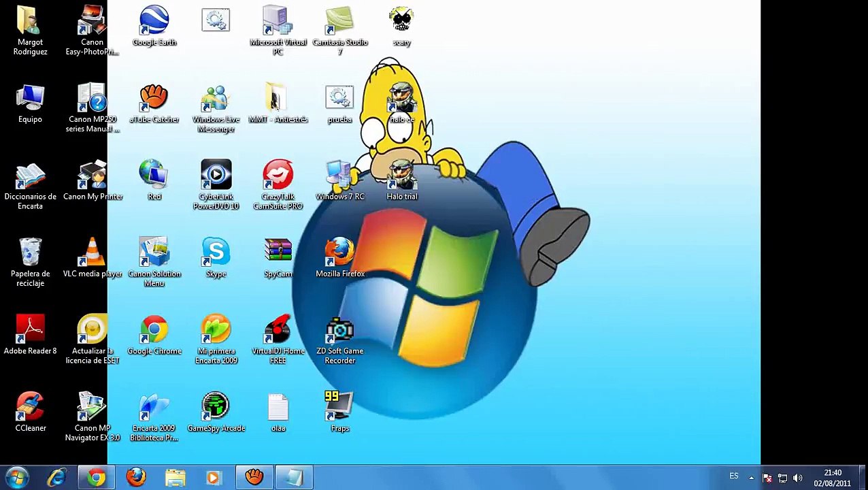Open SpyCam archive icon
This screenshot has width=868, height=490.
(x=278, y=257)
